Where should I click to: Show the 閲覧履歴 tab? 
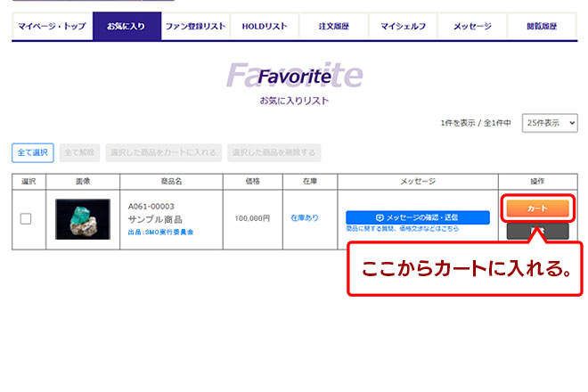(x=541, y=27)
